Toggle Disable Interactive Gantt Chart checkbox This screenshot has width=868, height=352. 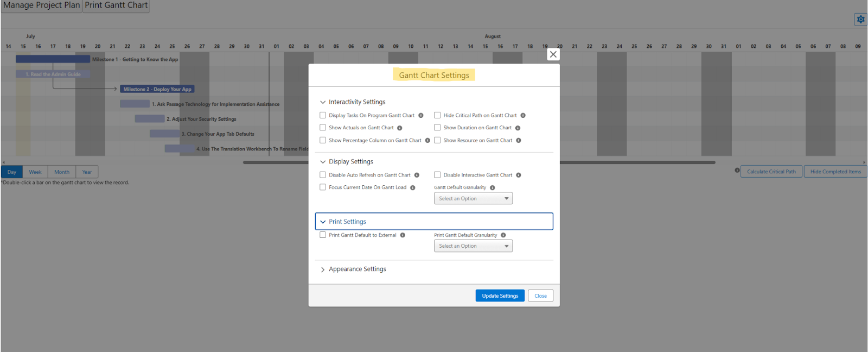pos(437,175)
